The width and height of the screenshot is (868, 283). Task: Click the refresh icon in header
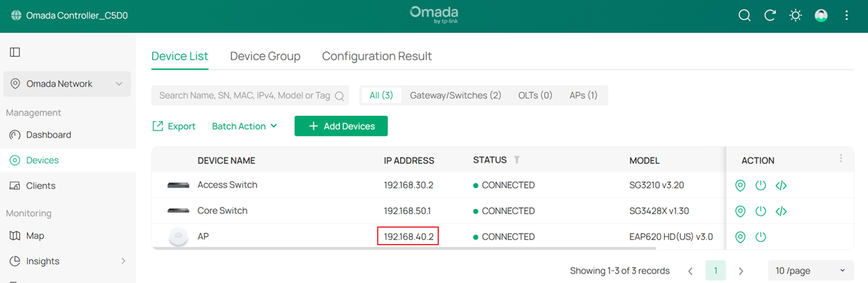(x=770, y=15)
